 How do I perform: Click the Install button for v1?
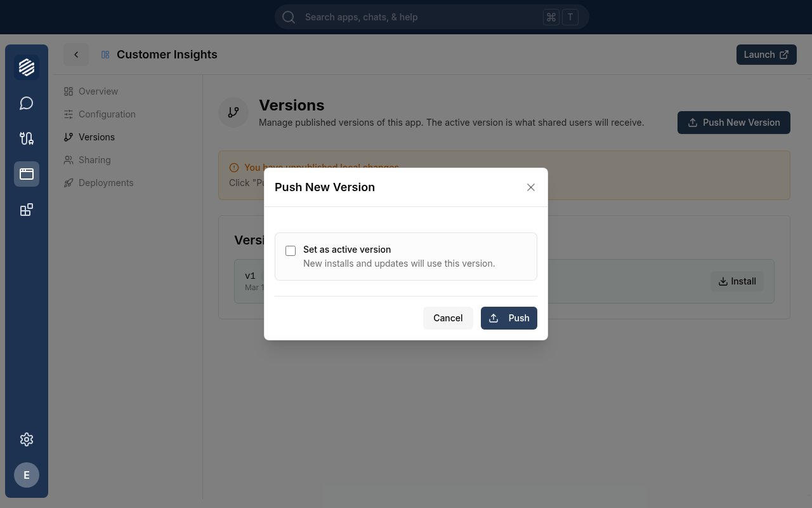737,281
